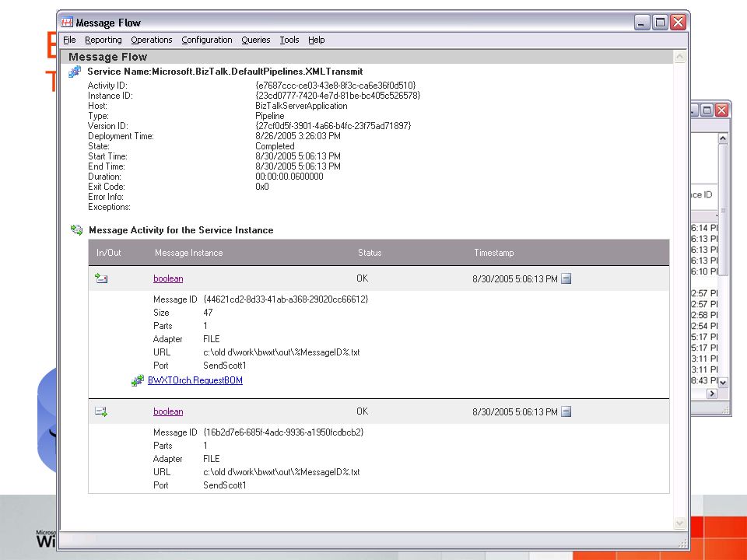This screenshot has width=747, height=560.
Task: Open the second boolean message link below RequestBOM
Action: [x=168, y=411]
